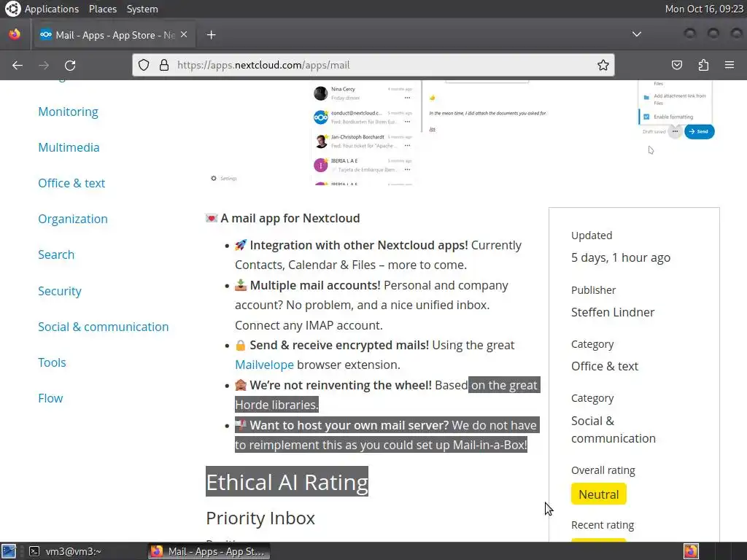Click 'A mail app for Nextcloud' heading
The image size is (747, 560).
[290, 218]
